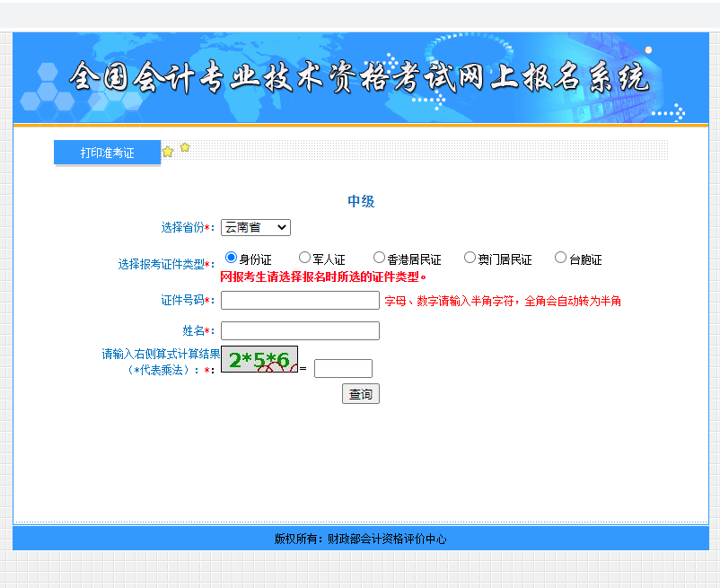Image resolution: width=720 pixels, height=588 pixels.
Task: Pick the 香港居民证 radio option
Action: point(379,258)
